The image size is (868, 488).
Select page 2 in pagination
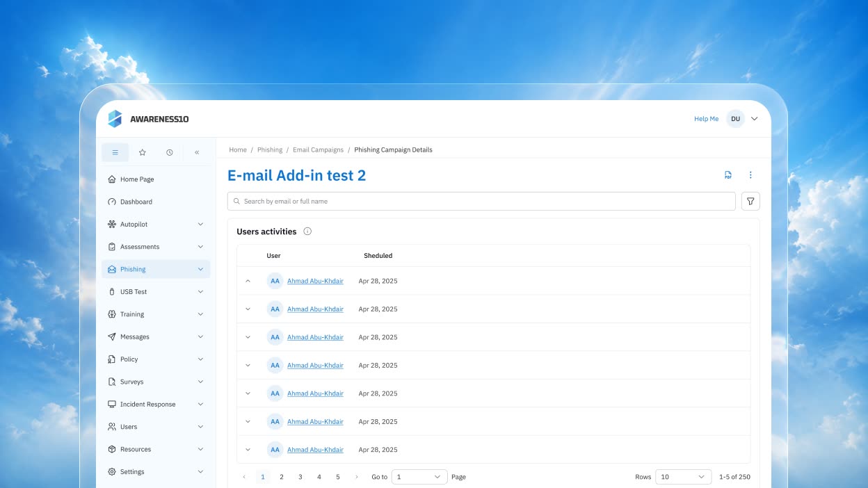282,477
